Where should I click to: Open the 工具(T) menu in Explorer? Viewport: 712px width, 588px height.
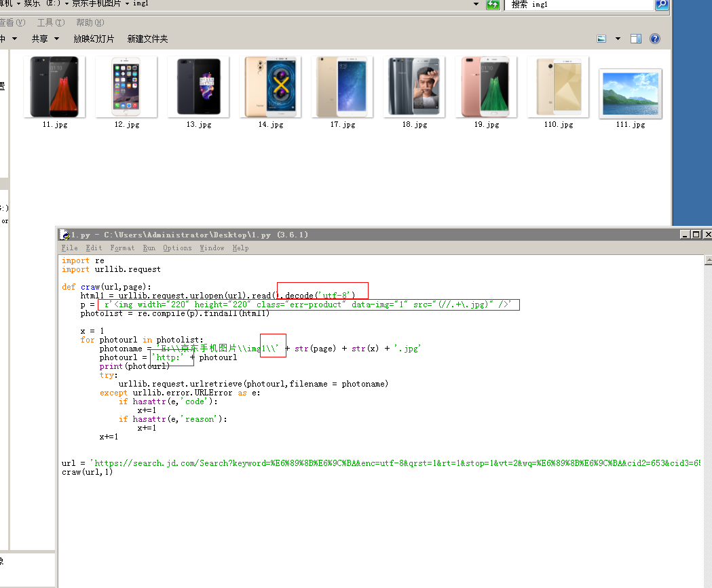point(51,22)
